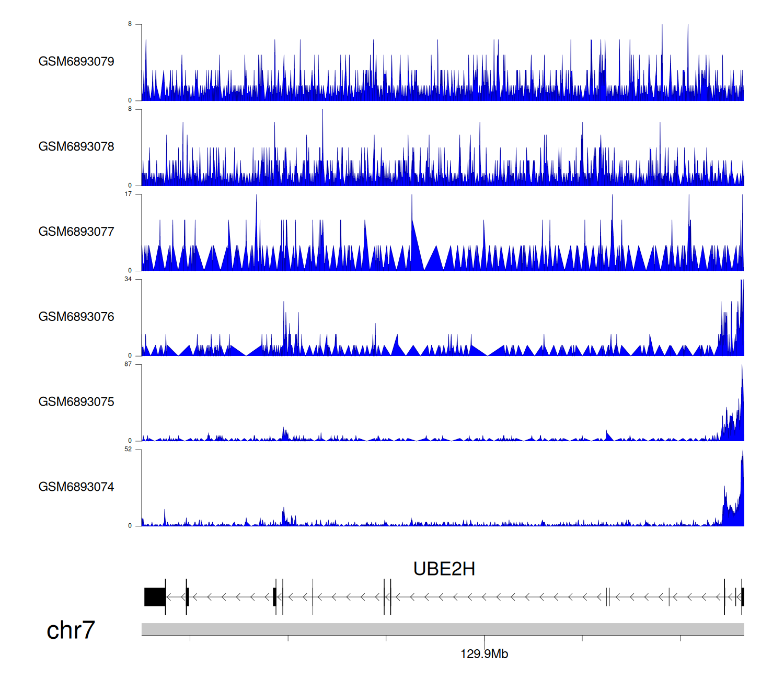The image size is (784, 690).
Task: Click the 129.9Mb position label
Action: (x=484, y=654)
